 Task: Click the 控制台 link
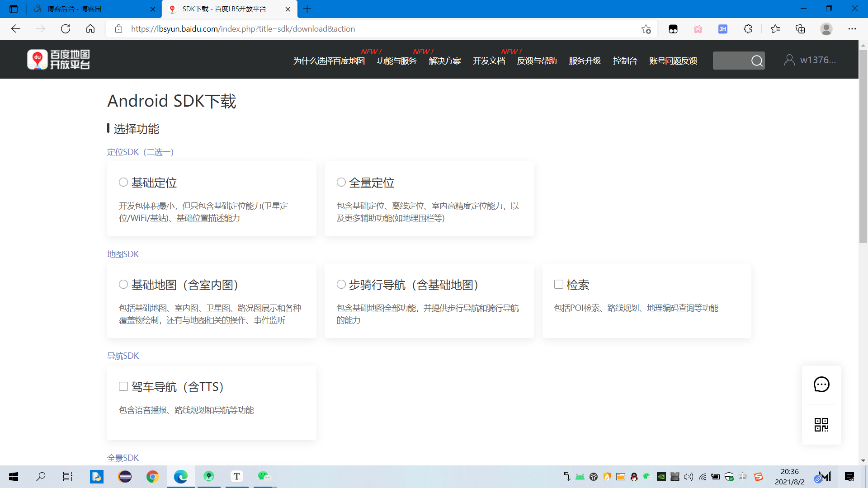tap(625, 61)
